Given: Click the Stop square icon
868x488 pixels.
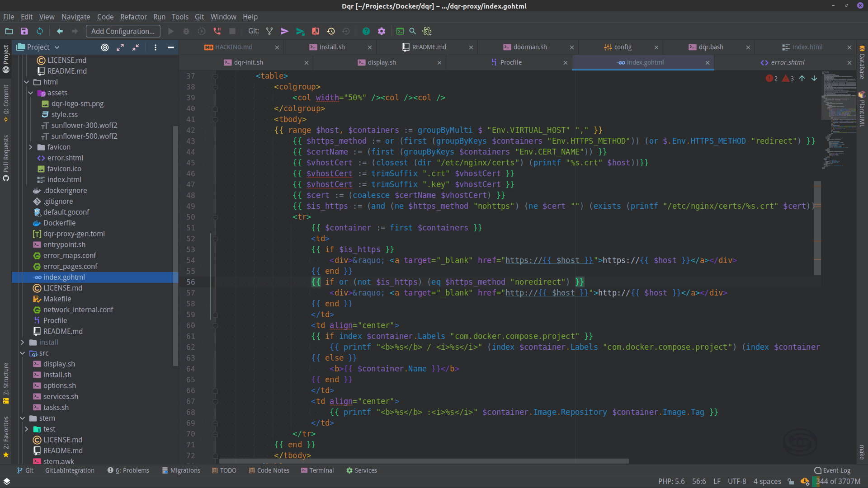Looking at the screenshot, I should tap(232, 31).
